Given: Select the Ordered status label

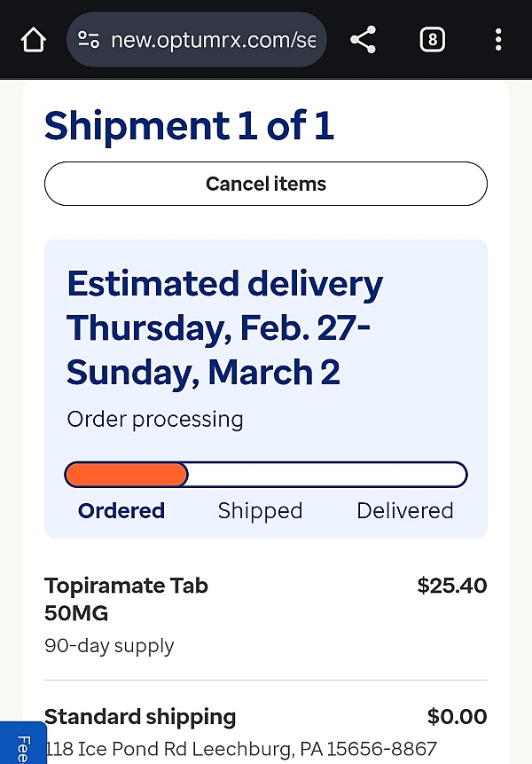Looking at the screenshot, I should tap(121, 510).
